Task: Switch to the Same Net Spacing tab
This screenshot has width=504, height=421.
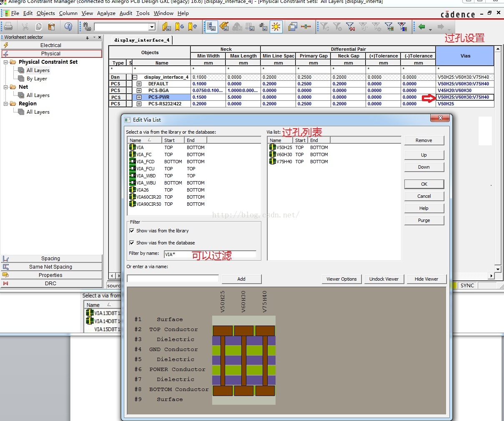Action: tap(52, 267)
